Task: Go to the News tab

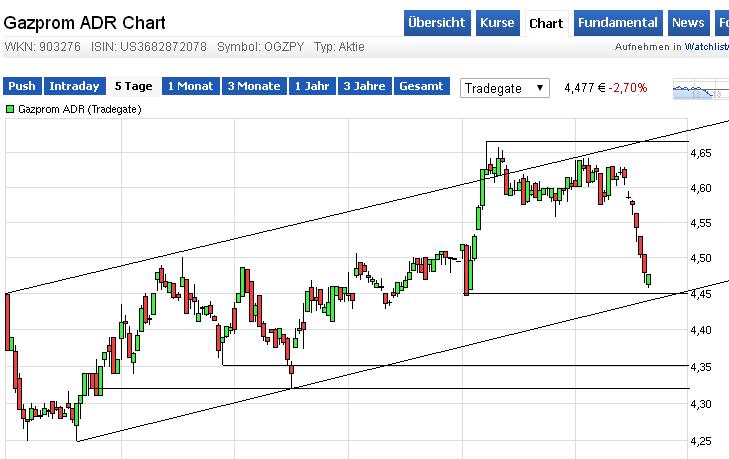Action: pyautogui.click(x=689, y=23)
